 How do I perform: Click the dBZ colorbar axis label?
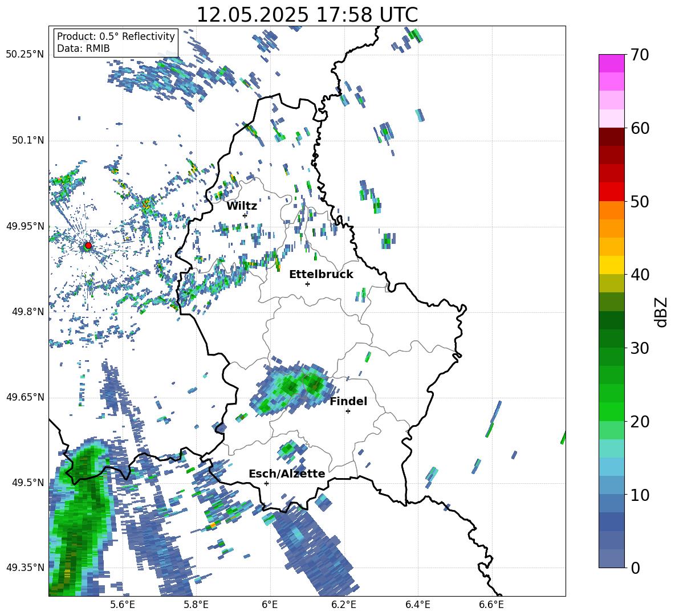click(662, 312)
